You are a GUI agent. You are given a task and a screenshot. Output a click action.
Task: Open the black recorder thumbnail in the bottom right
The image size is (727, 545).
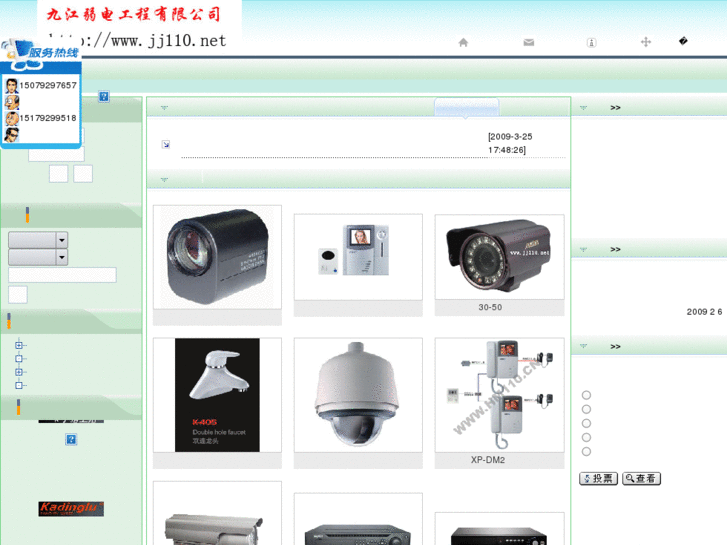(x=499, y=529)
